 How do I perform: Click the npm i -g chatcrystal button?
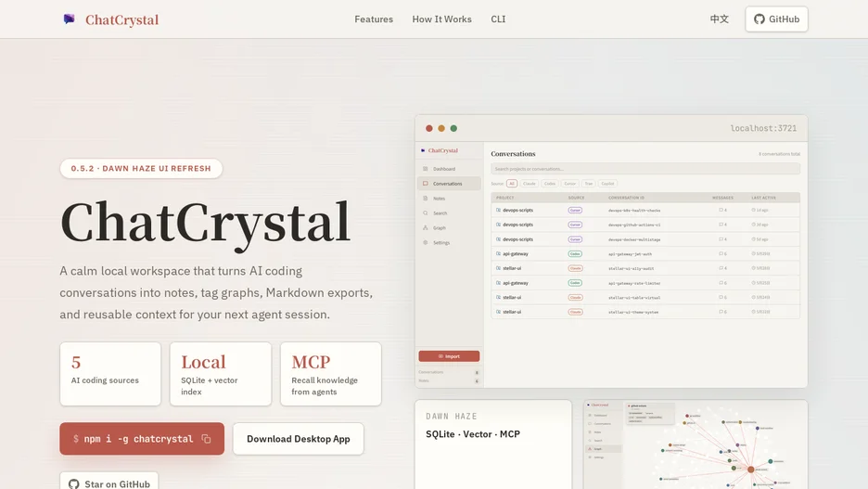click(142, 439)
